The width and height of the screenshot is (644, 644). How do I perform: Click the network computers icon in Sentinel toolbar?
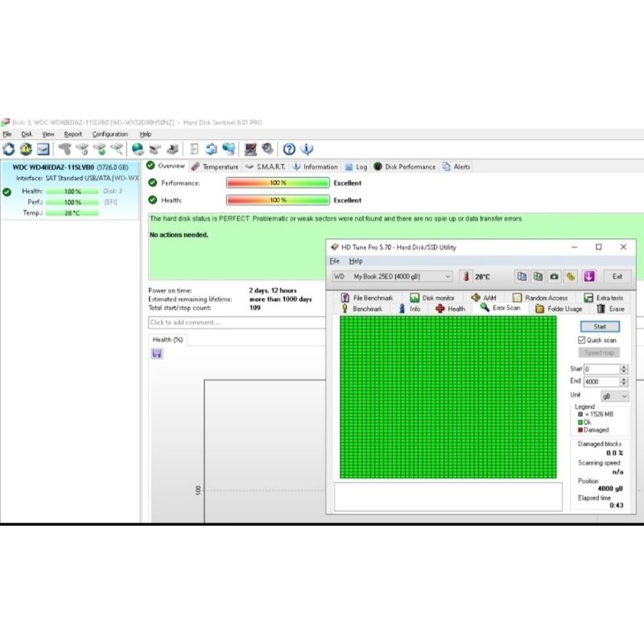point(229,149)
